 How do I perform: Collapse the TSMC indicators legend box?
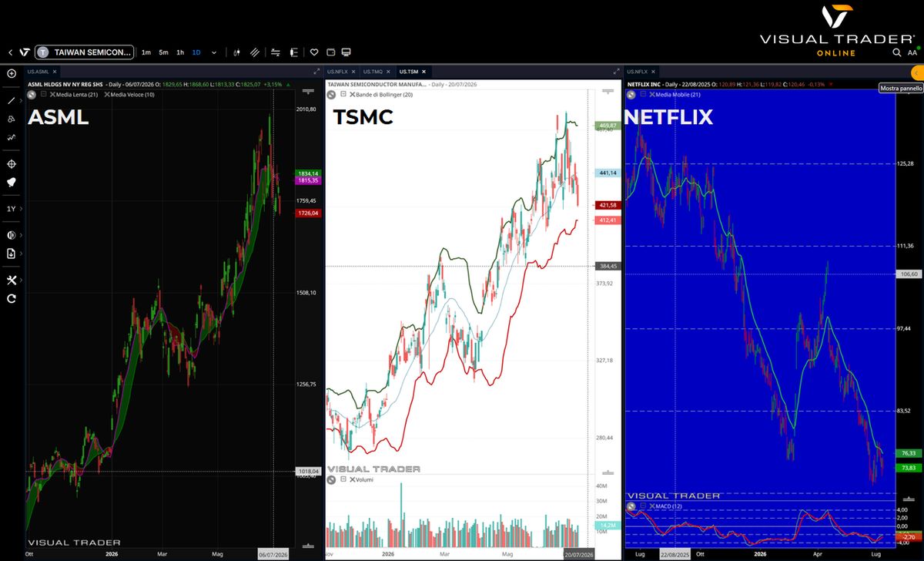(343, 94)
